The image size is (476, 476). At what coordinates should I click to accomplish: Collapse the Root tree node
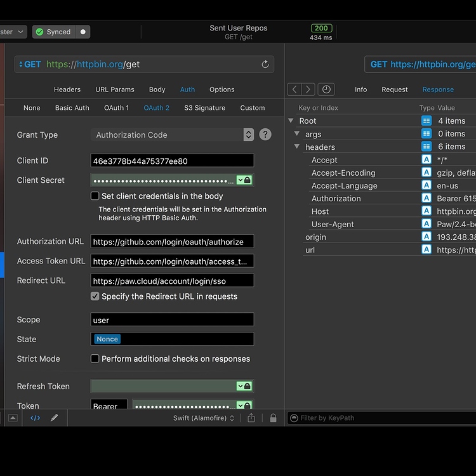(x=291, y=121)
